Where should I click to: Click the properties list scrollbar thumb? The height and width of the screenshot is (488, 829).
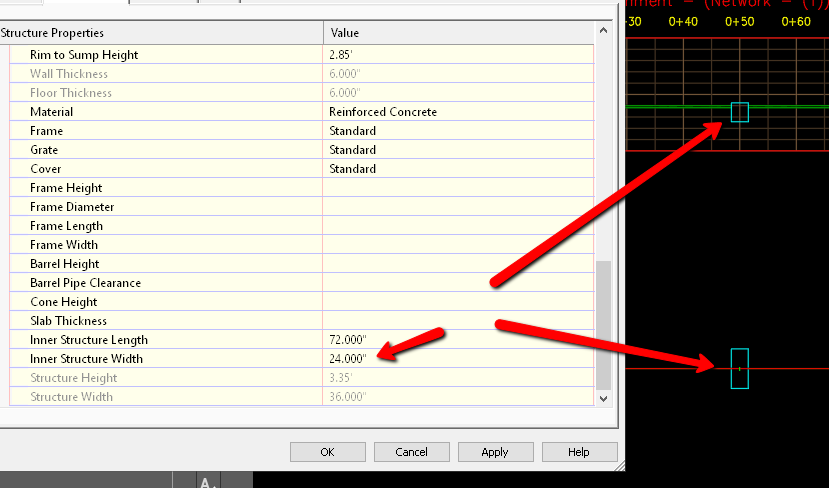coord(603,325)
